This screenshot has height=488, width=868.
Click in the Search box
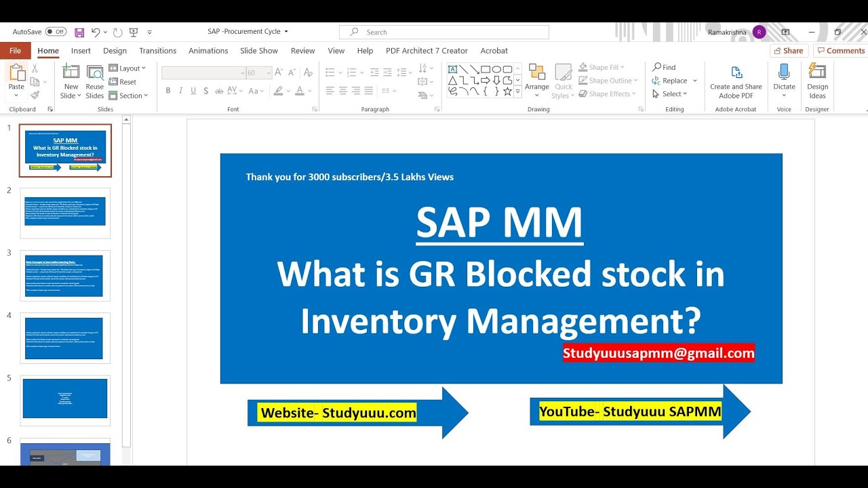(444, 32)
